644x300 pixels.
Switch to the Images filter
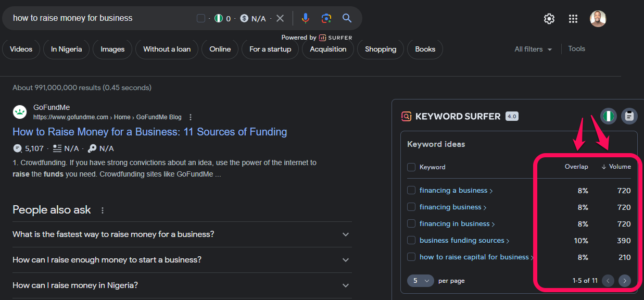[112, 49]
